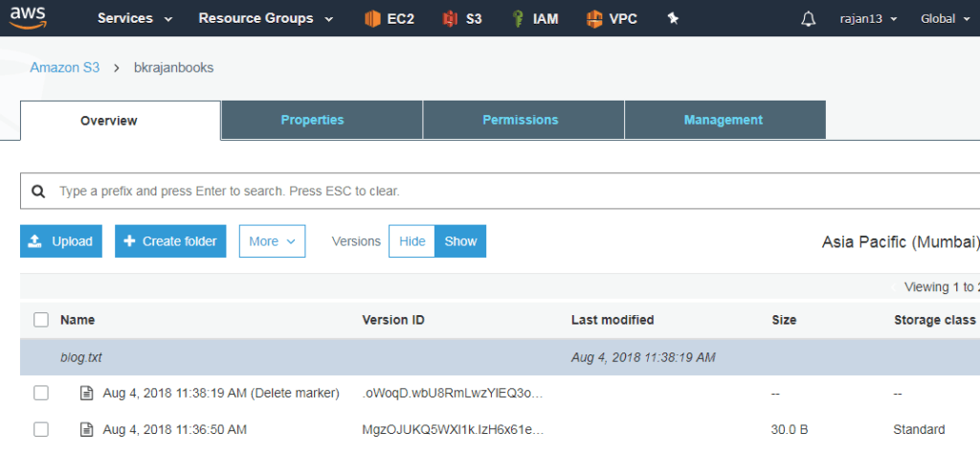Open the EC2 shortcut icon
The width and height of the screenshot is (980, 454).
(x=372, y=19)
